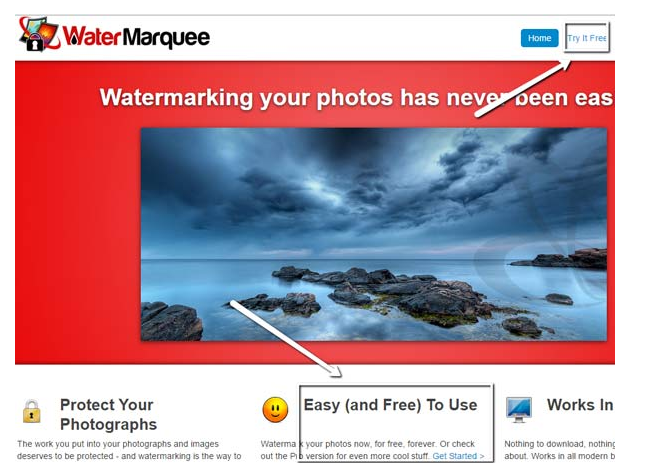The height and width of the screenshot is (473, 657).
Task: Click the stormy seascape hero image
Action: (x=374, y=234)
